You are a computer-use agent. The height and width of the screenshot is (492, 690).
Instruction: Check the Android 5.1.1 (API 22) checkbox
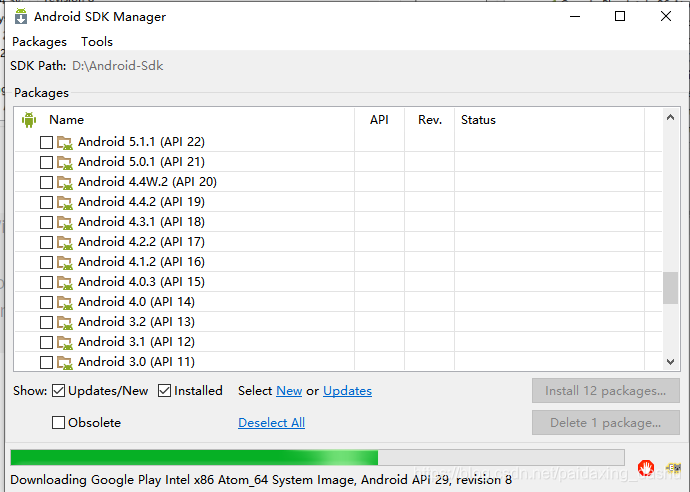tap(46, 143)
